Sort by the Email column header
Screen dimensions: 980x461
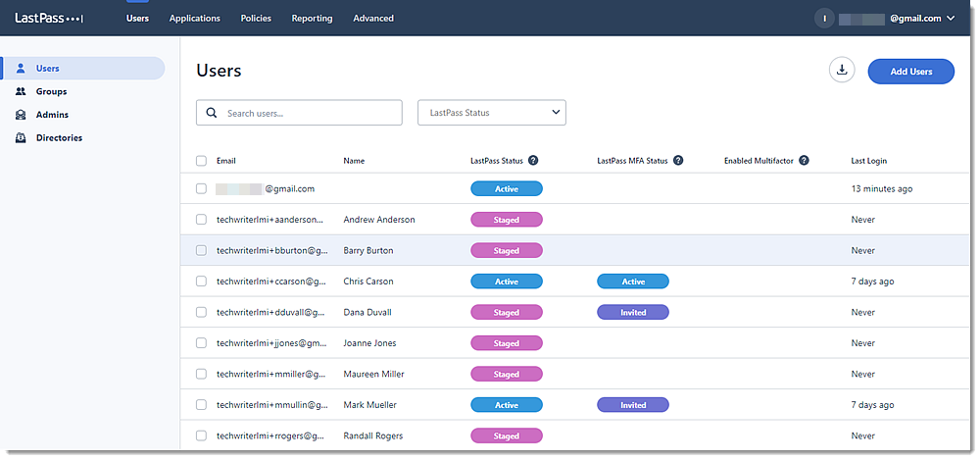point(226,161)
